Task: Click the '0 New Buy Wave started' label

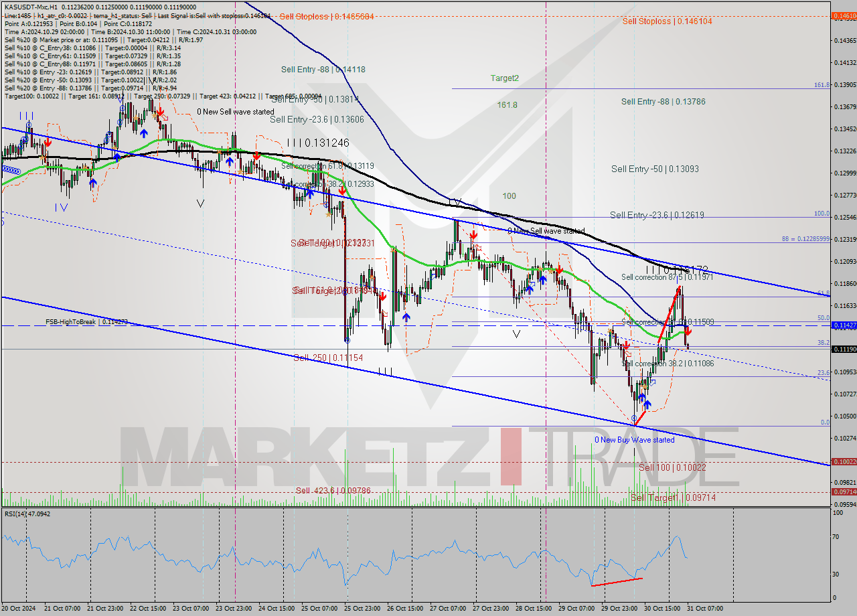Action: click(635, 440)
